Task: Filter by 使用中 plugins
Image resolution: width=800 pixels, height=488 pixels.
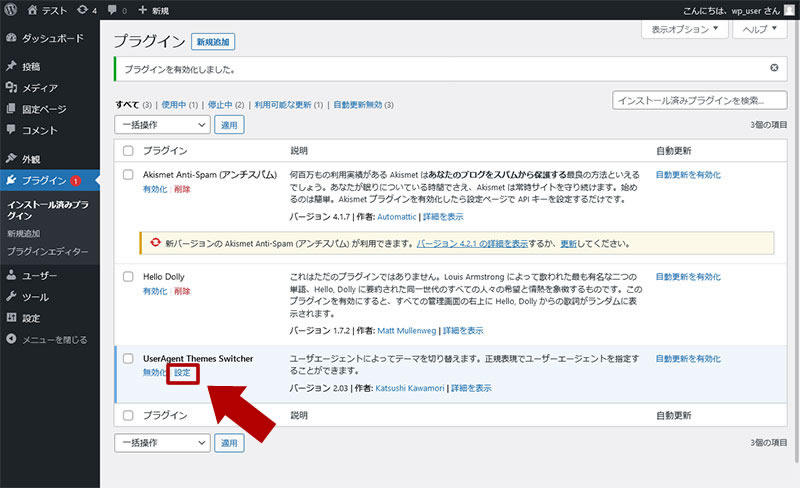Action: point(173,105)
